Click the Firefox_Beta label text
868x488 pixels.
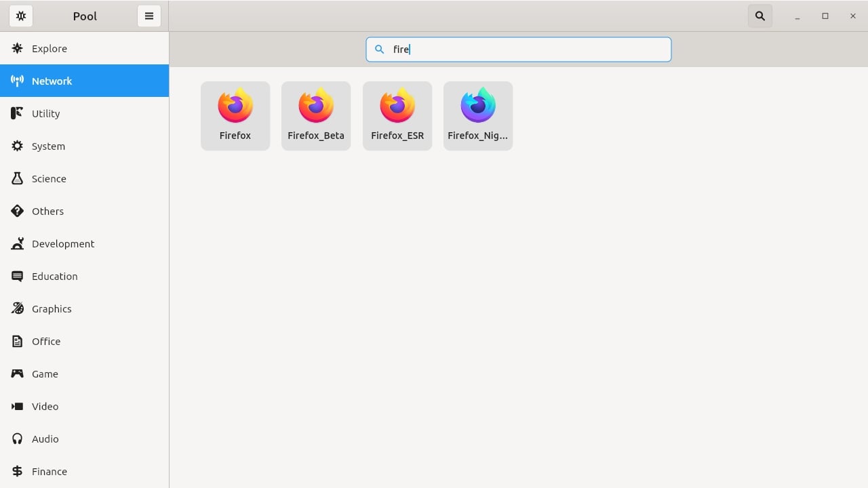(x=316, y=136)
